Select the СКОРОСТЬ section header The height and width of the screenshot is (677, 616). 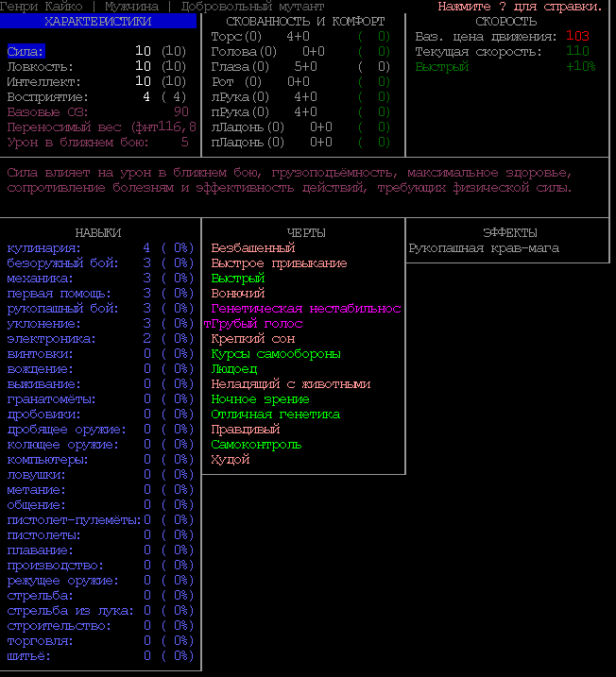click(x=505, y=21)
